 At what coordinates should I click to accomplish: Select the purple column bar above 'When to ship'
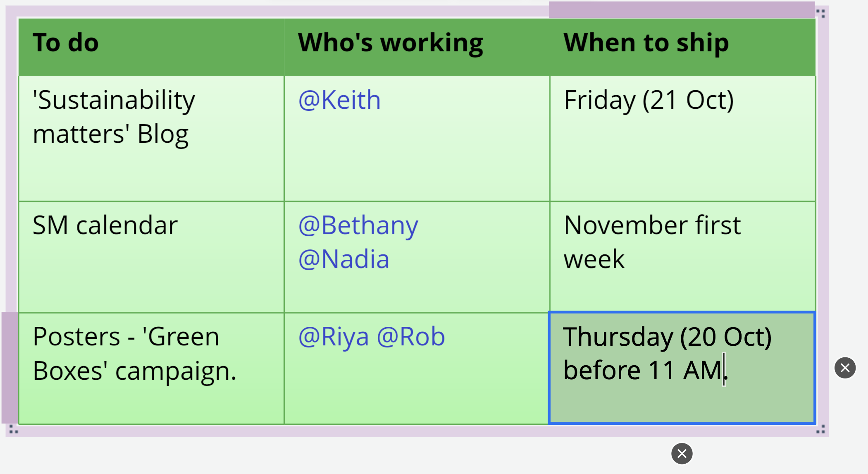tap(681, 10)
